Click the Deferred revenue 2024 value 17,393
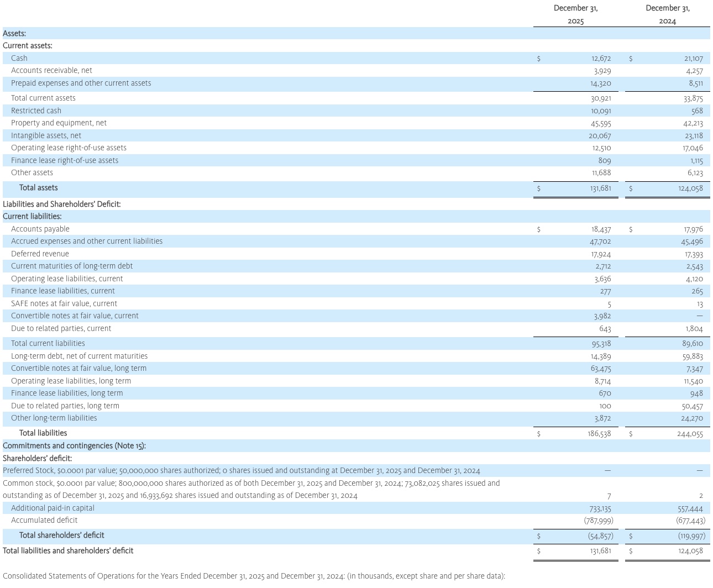Viewport: 713px width, 588px height. coord(694,254)
